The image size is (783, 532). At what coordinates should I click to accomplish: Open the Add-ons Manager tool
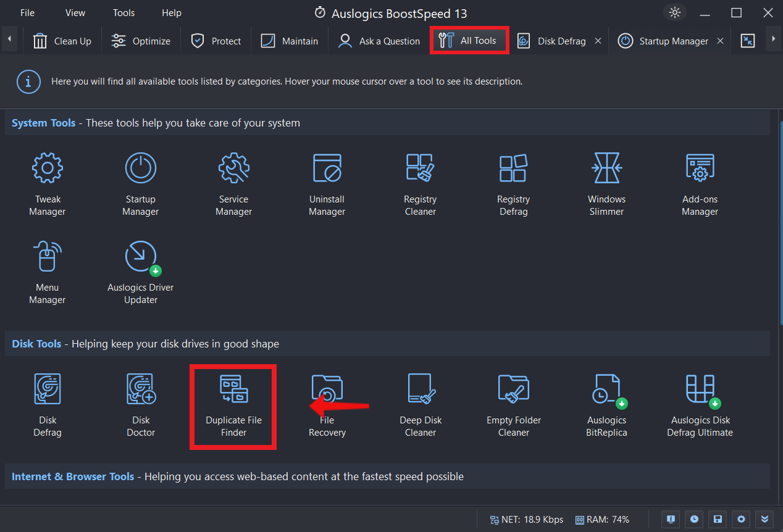[x=700, y=185]
